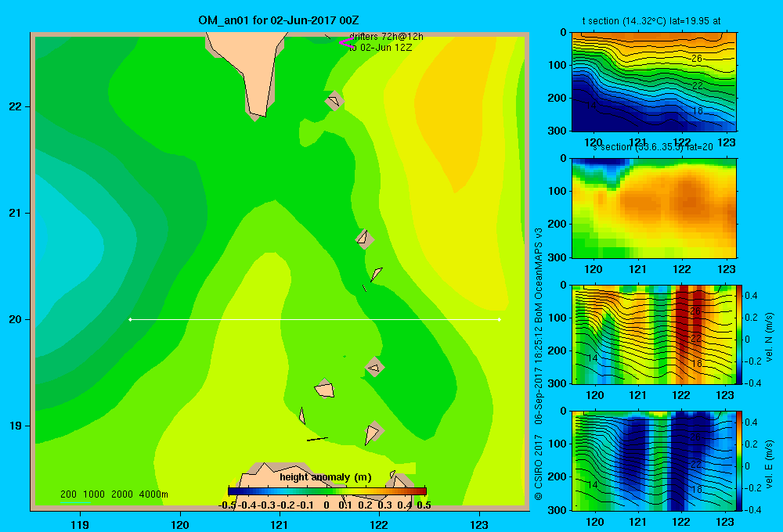
Task: Click the 'to 02-Jun 12Z' label
Action: (381, 48)
